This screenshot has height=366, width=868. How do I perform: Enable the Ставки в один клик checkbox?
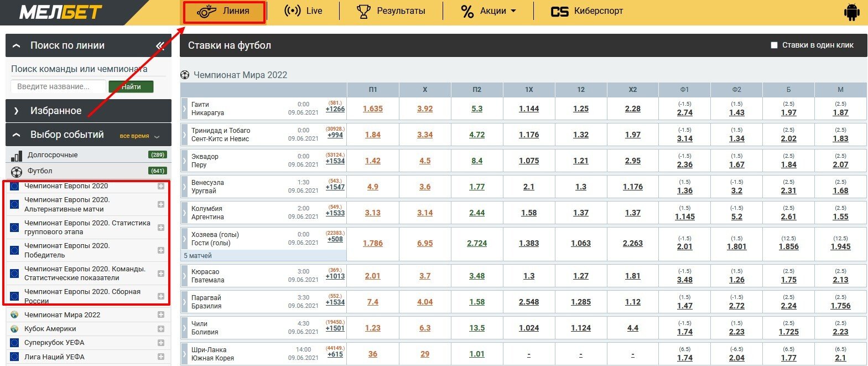(775, 45)
